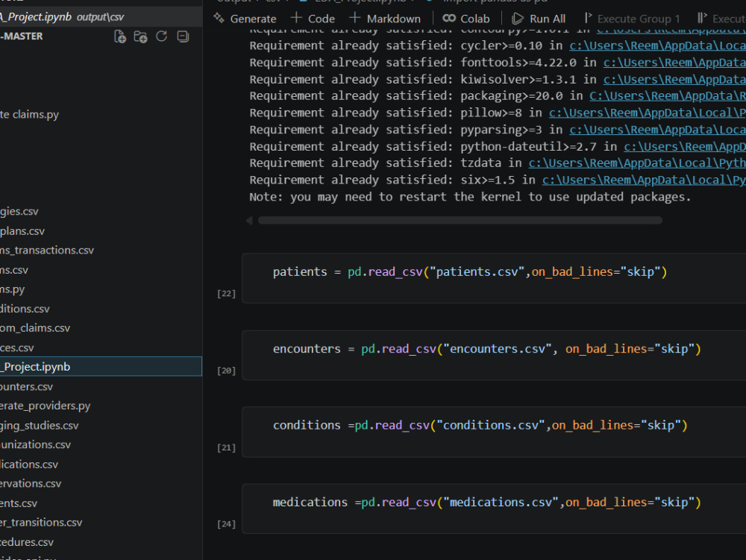746x560 pixels.
Task: Click the output horizontal scrollbar track
Action: click(460, 221)
